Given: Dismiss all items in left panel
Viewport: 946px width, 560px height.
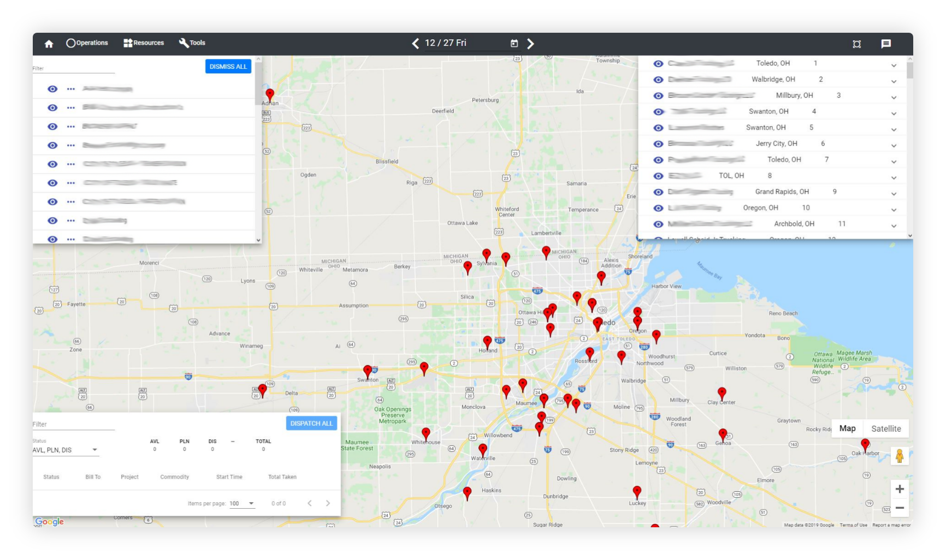Looking at the screenshot, I should 228,67.
